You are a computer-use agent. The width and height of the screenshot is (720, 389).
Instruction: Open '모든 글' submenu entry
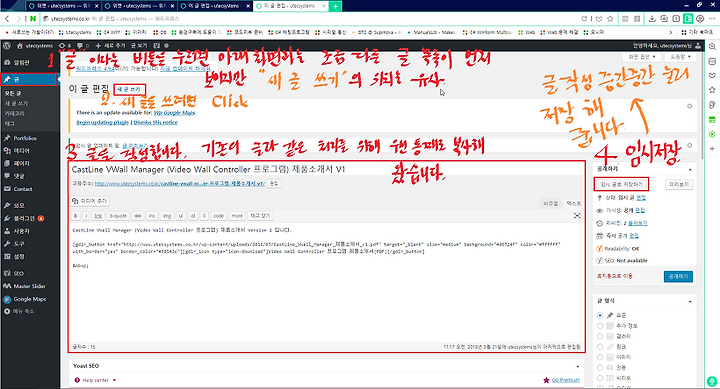pos(13,93)
